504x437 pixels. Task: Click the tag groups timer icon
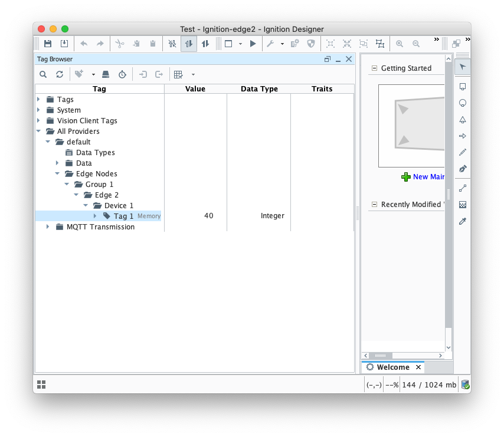122,74
